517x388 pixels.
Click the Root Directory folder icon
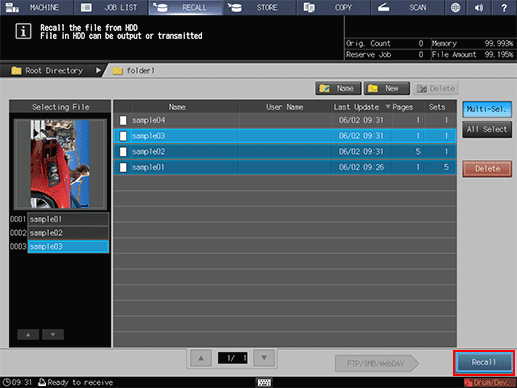pos(16,71)
